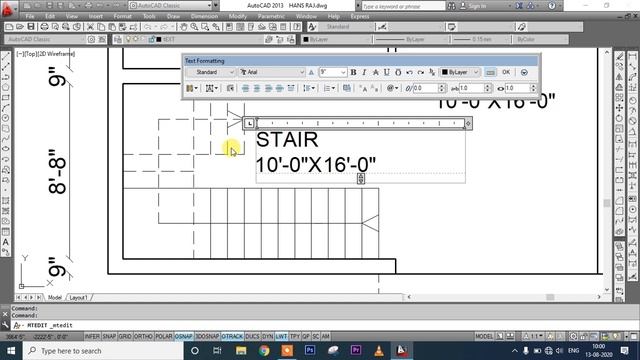Open the Columns dropdown in Text Formatting
Viewport: 640px width, 360px height.
click(x=192, y=88)
